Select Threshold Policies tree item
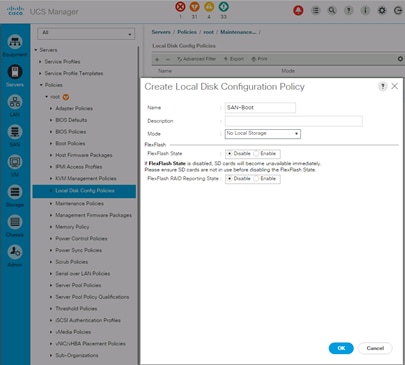The height and width of the screenshot is (365, 405). tap(76, 308)
